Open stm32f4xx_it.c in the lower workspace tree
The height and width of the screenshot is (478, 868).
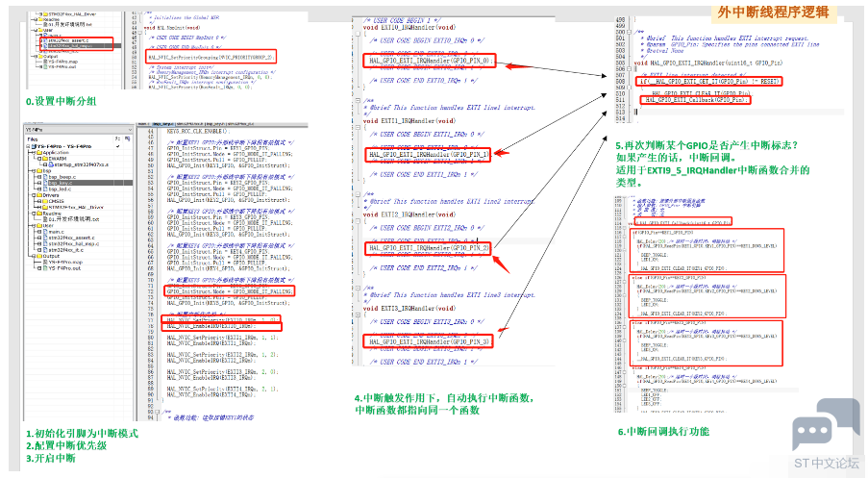pyautogui.click(x=66, y=250)
